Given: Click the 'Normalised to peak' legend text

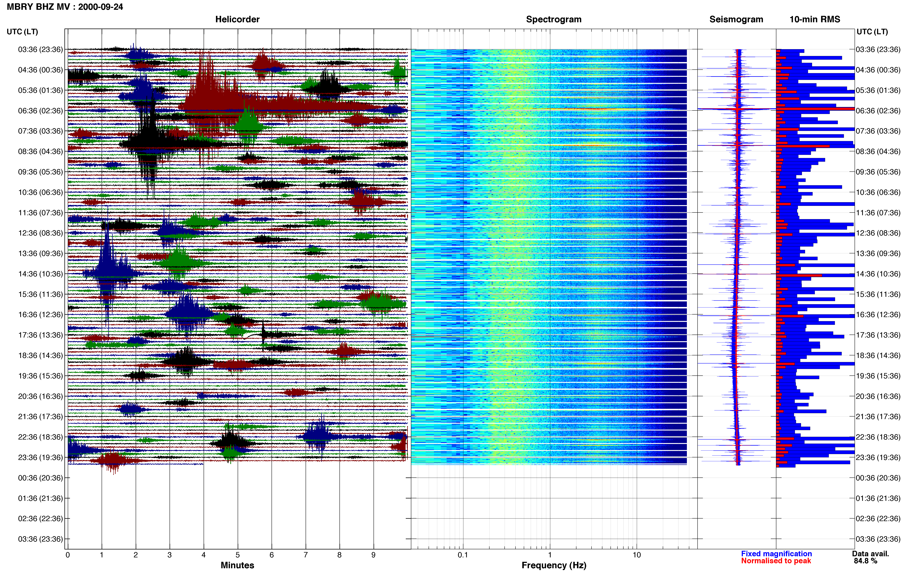Looking at the screenshot, I should tap(776, 561).
